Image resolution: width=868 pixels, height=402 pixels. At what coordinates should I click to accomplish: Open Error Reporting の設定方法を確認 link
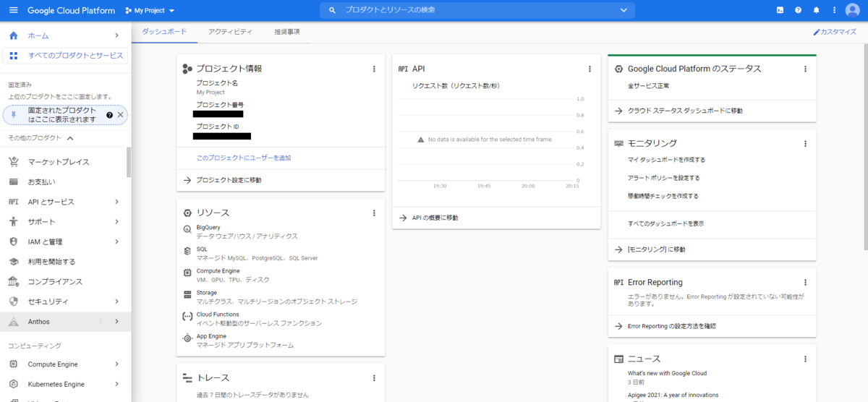click(672, 325)
